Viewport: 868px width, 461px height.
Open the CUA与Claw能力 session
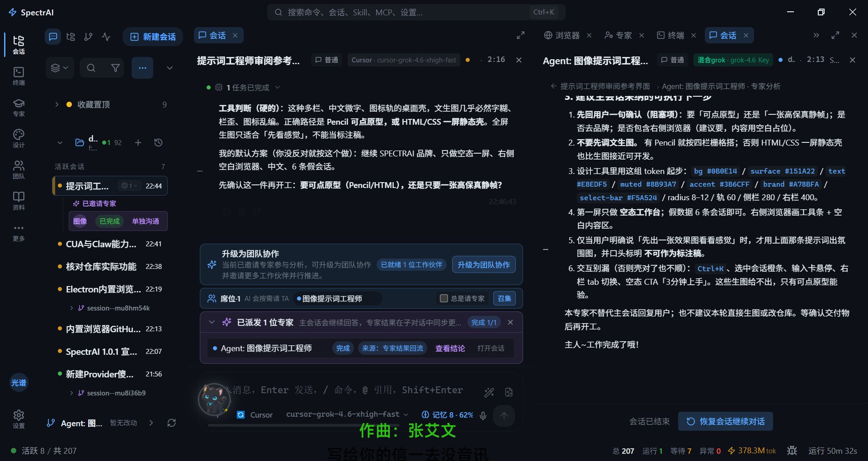click(110, 244)
